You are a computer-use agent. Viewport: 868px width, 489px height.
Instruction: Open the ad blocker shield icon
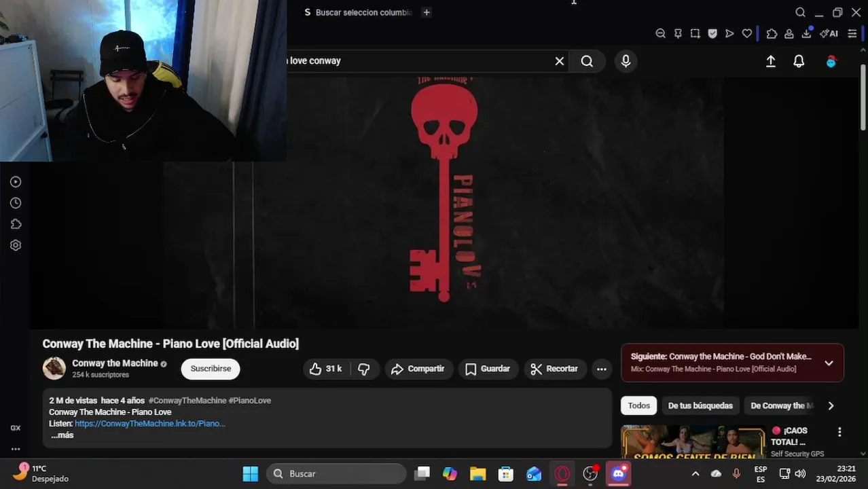point(712,33)
